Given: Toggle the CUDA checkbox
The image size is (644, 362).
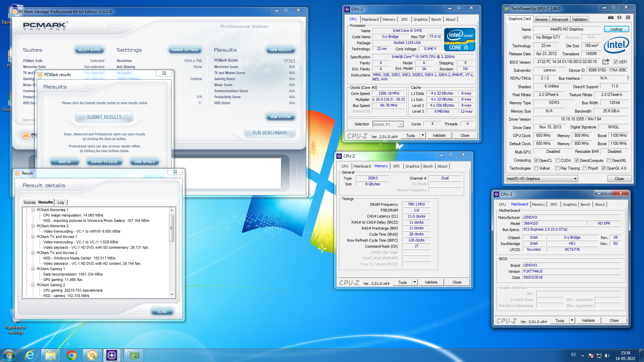Looking at the screenshot, I should pos(557,161).
